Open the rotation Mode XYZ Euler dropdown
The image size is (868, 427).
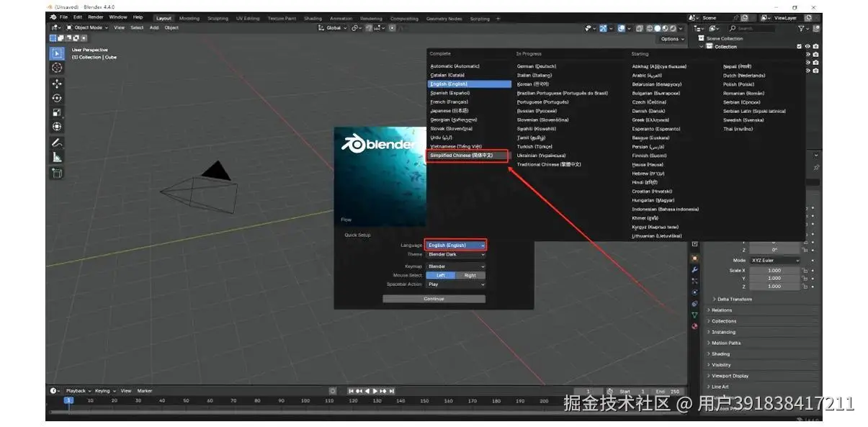tap(774, 260)
